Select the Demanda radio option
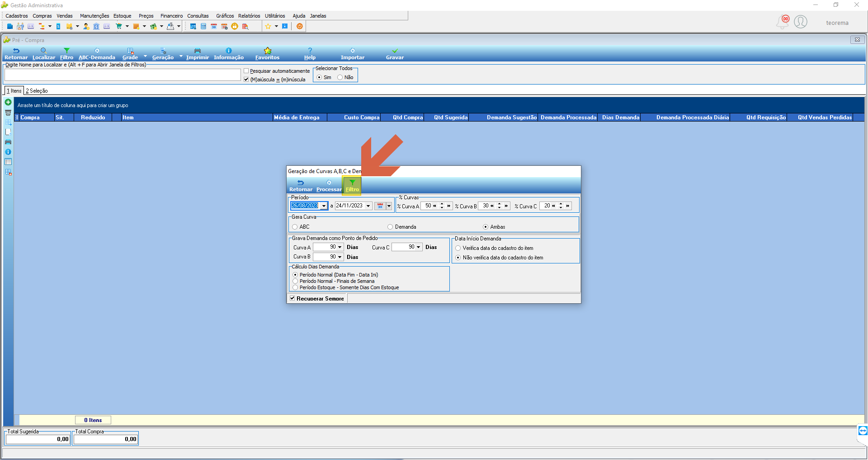 [390, 227]
